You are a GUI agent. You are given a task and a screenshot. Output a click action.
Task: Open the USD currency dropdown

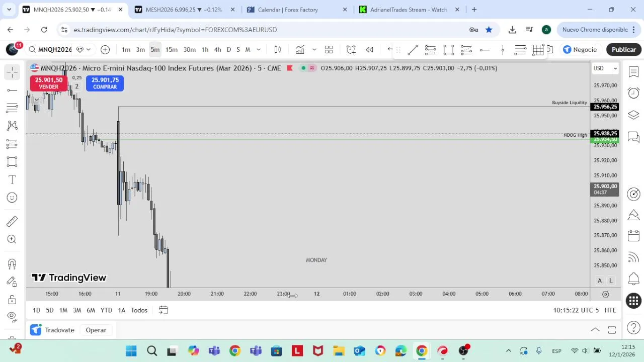tap(605, 68)
